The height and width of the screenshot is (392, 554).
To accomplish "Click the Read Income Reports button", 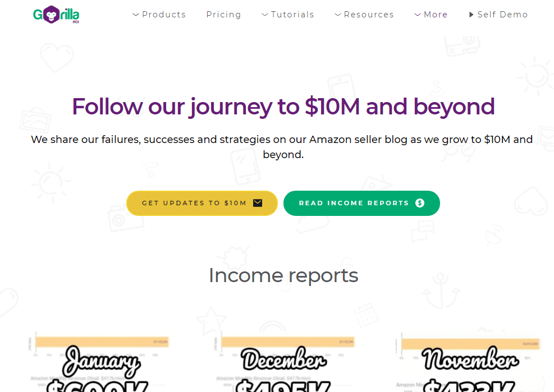I will coord(361,203).
